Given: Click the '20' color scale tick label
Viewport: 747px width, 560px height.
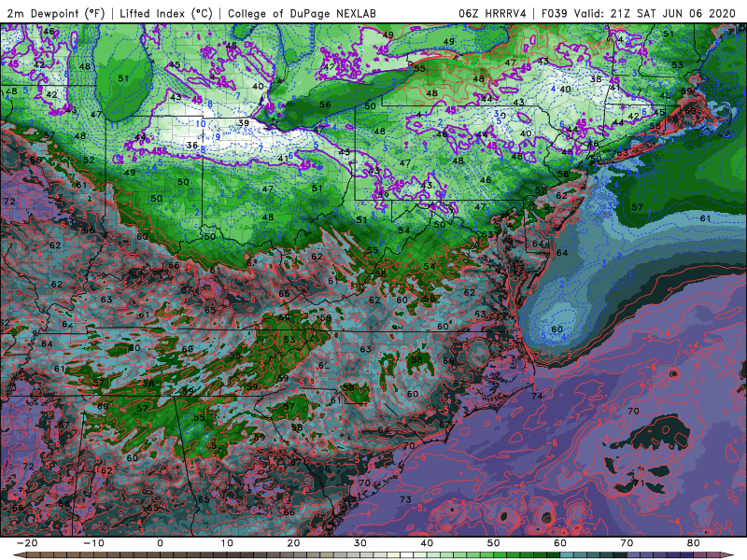Looking at the screenshot, I should (293, 543).
